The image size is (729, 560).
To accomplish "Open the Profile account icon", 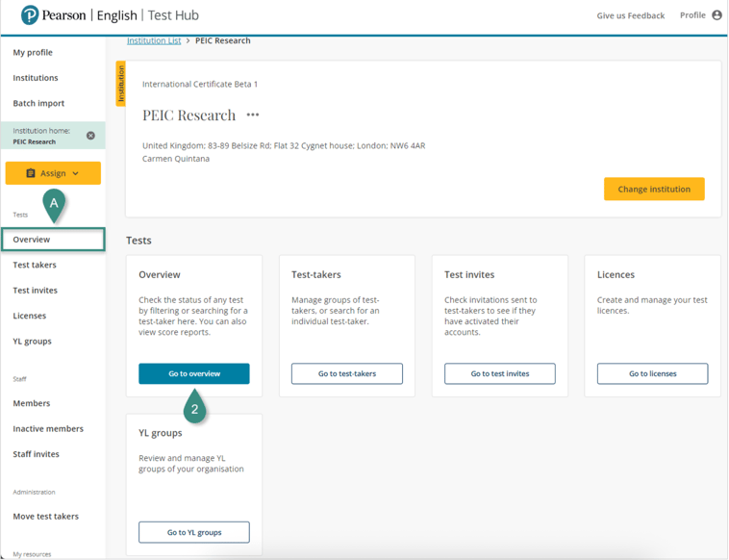I will pos(716,15).
